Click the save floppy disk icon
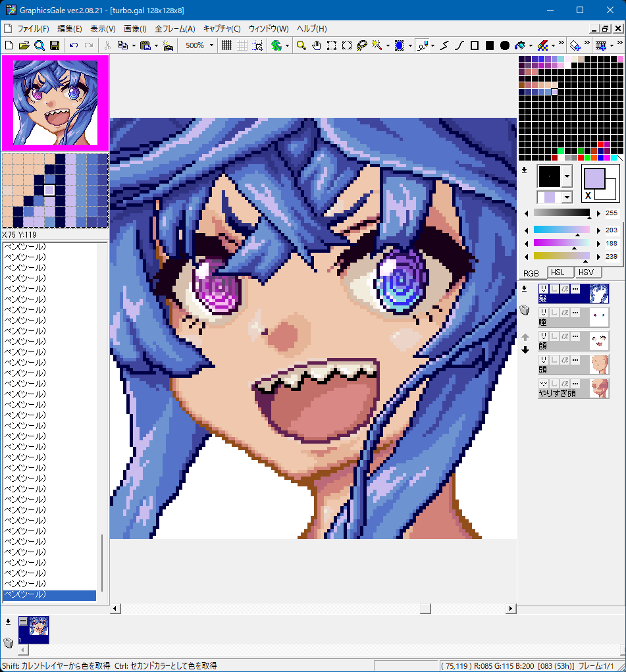 55,45
